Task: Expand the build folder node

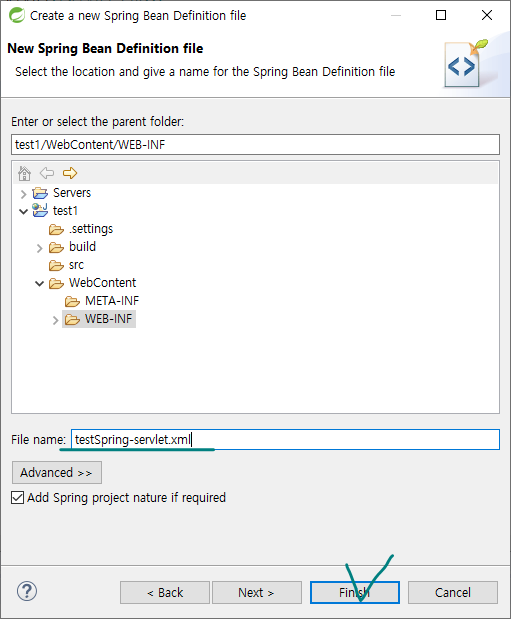Action: 39,248
